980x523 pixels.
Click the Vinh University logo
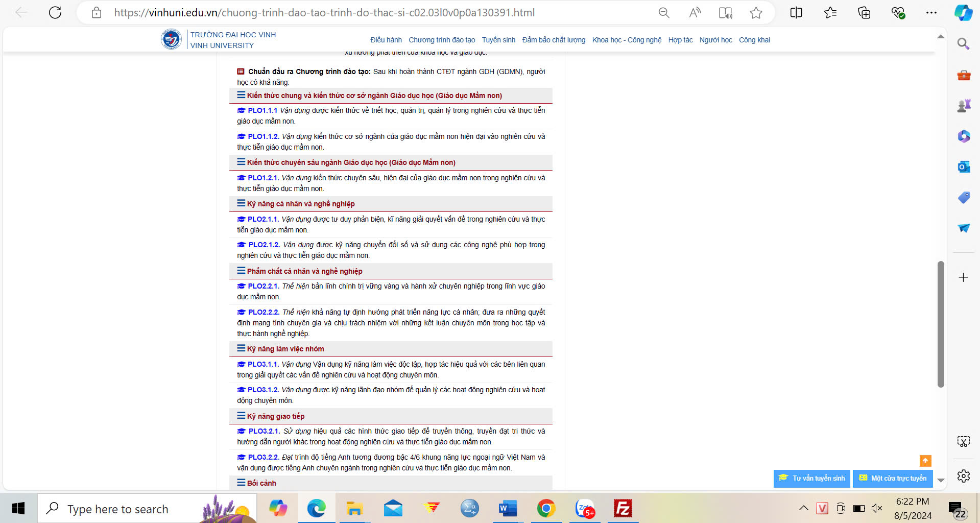coord(171,39)
